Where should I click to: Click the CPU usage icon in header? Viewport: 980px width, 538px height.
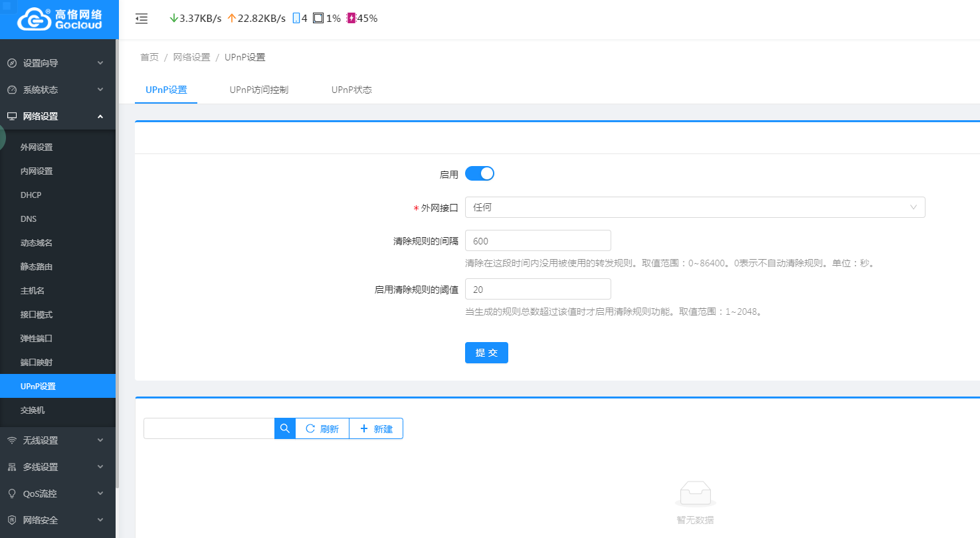point(318,19)
